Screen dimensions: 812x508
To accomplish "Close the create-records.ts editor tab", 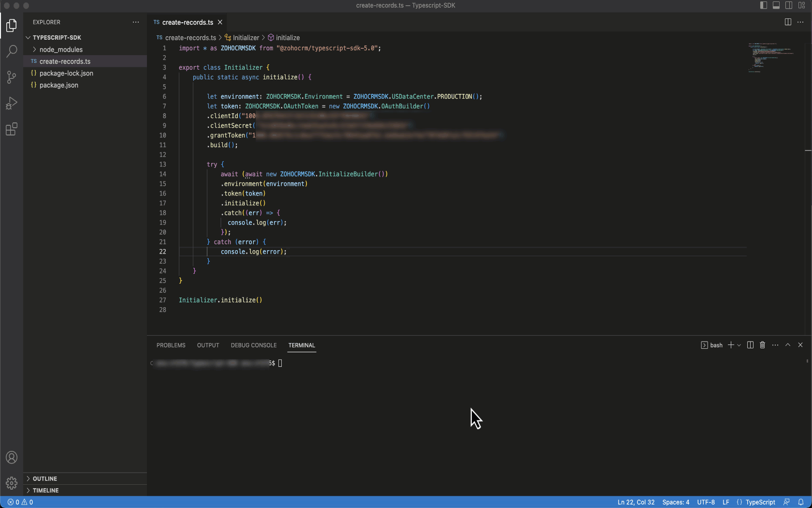I will coord(220,22).
